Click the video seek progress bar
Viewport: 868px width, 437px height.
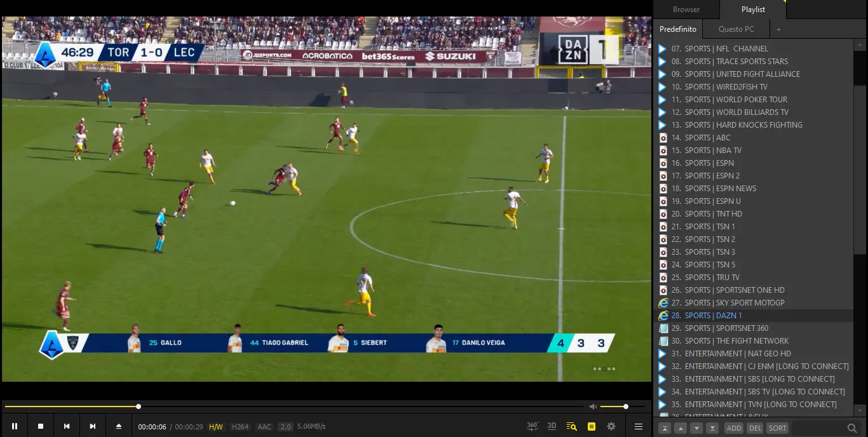coord(294,407)
